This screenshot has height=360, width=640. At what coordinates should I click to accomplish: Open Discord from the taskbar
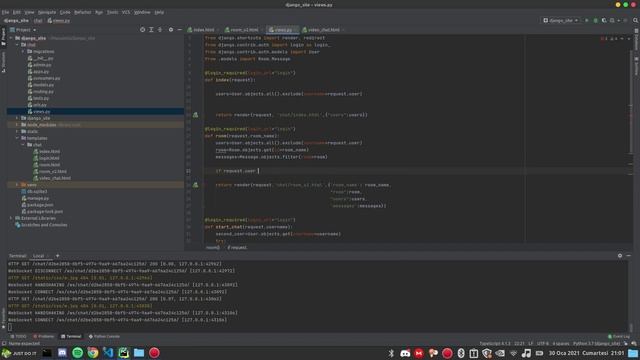coord(62,353)
